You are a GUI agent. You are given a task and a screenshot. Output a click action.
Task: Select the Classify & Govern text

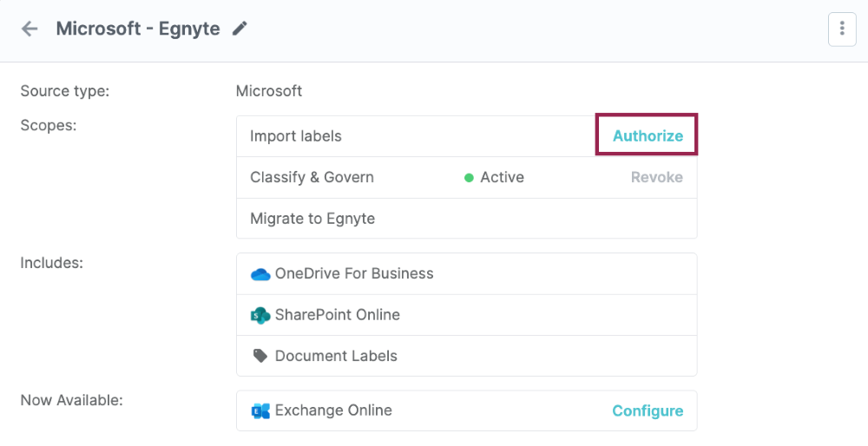(312, 177)
